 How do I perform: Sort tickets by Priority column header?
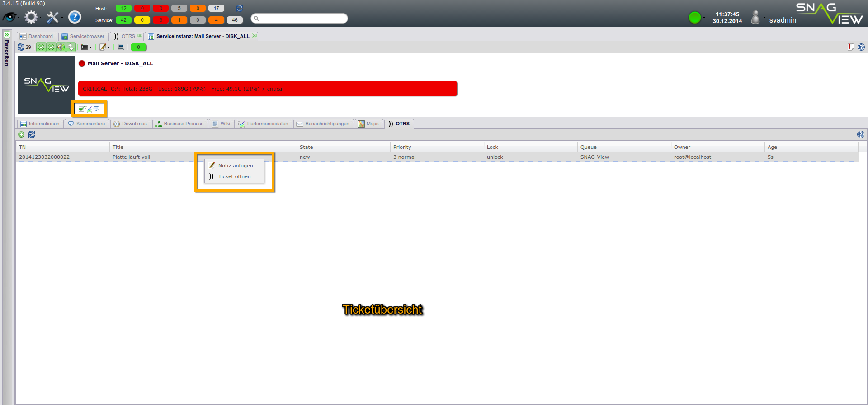point(437,147)
